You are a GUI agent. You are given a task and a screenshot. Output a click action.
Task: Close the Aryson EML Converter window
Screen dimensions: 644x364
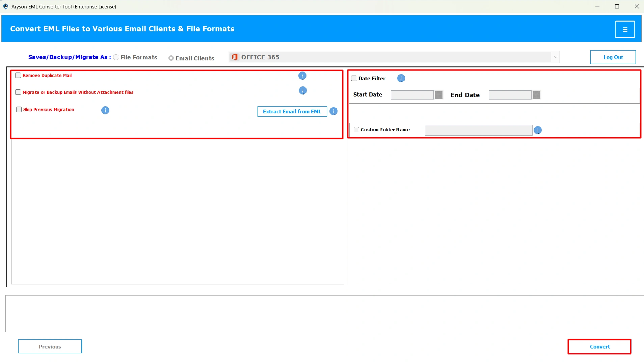pos(637,6)
